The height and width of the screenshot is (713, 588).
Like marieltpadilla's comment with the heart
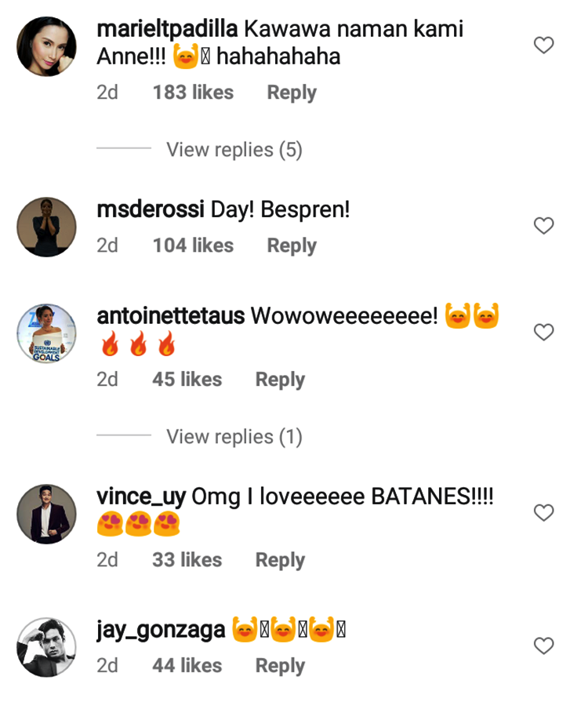[x=543, y=45]
